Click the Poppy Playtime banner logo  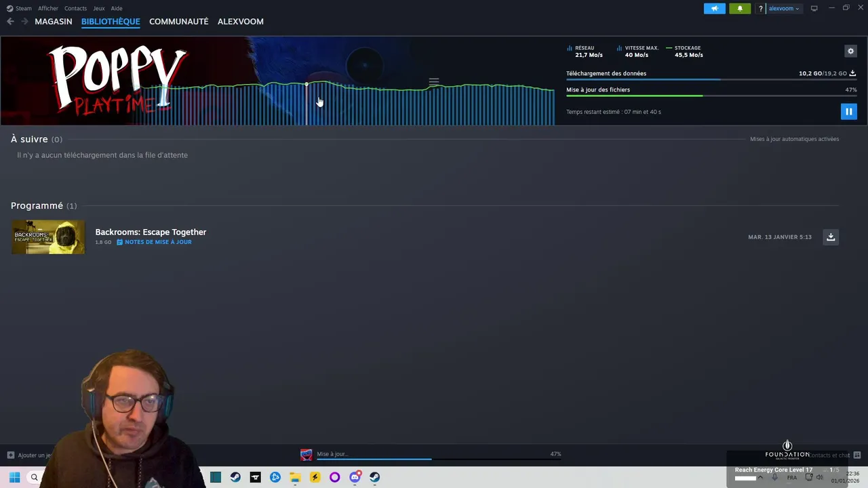(117, 80)
